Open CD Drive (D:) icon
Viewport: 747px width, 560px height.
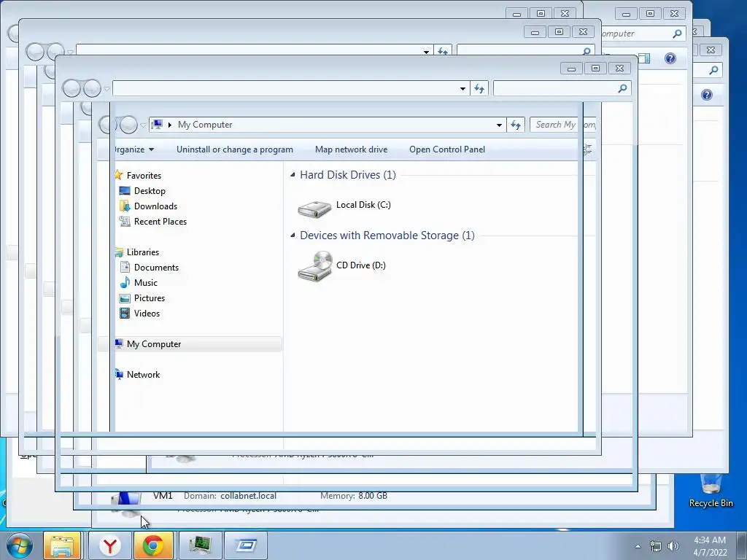314,265
